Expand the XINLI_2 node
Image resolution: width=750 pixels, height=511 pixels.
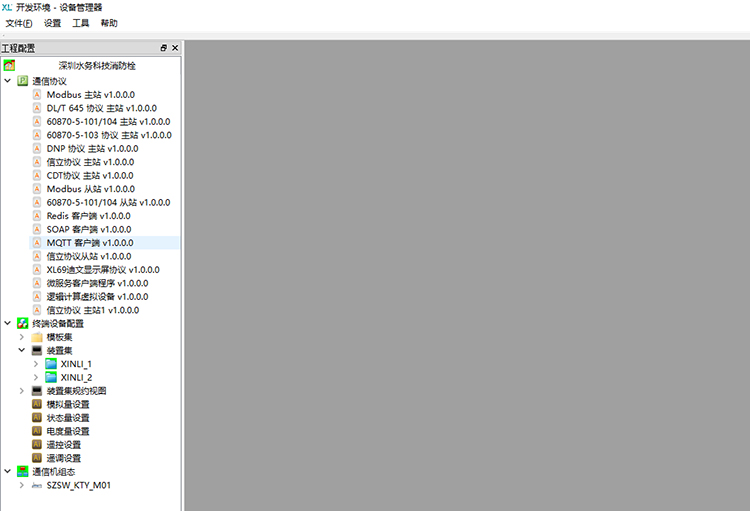point(36,377)
